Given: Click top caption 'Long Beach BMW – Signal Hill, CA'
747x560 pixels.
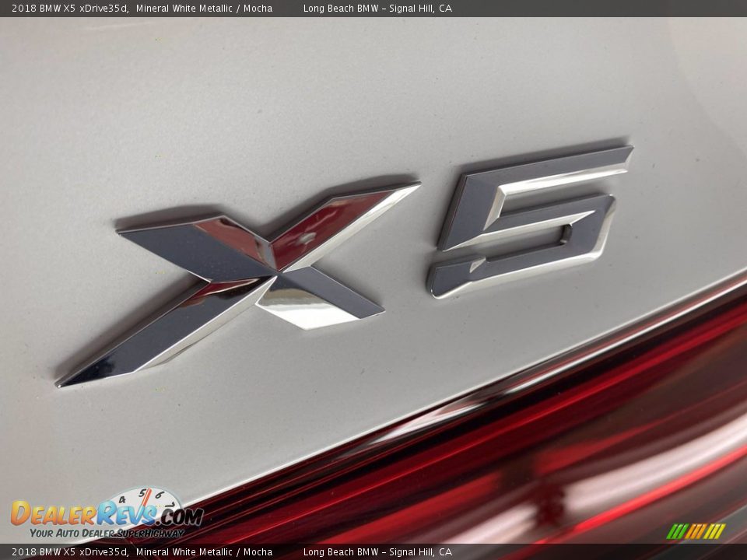Looking at the screenshot, I should (378, 8).
